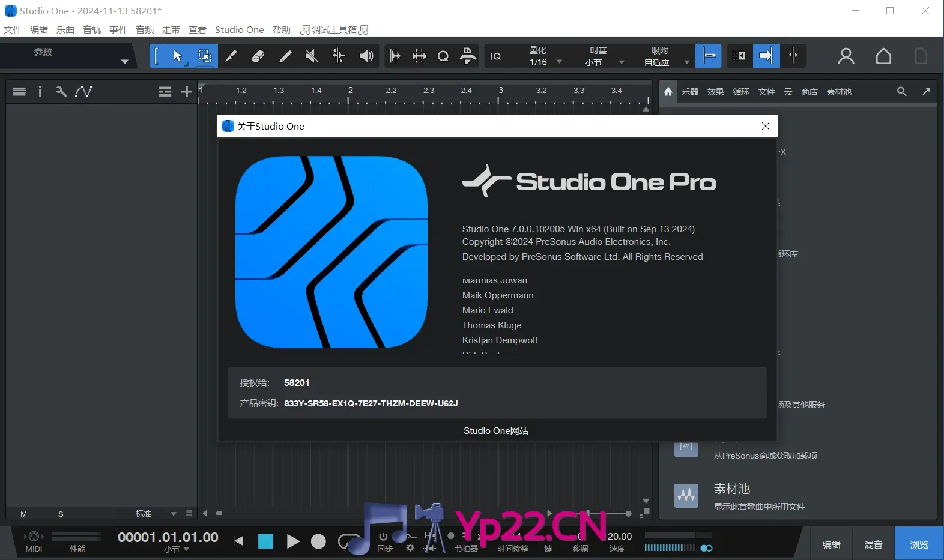Search the browser with magnifier icon
This screenshot has width=944, height=560.
[x=902, y=91]
